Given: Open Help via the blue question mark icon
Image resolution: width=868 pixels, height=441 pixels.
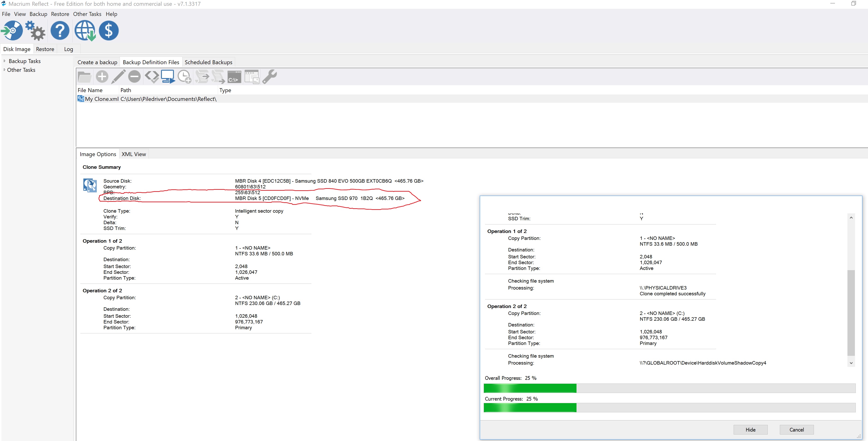Looking at the screenshot, I should (x=60, y=31).
